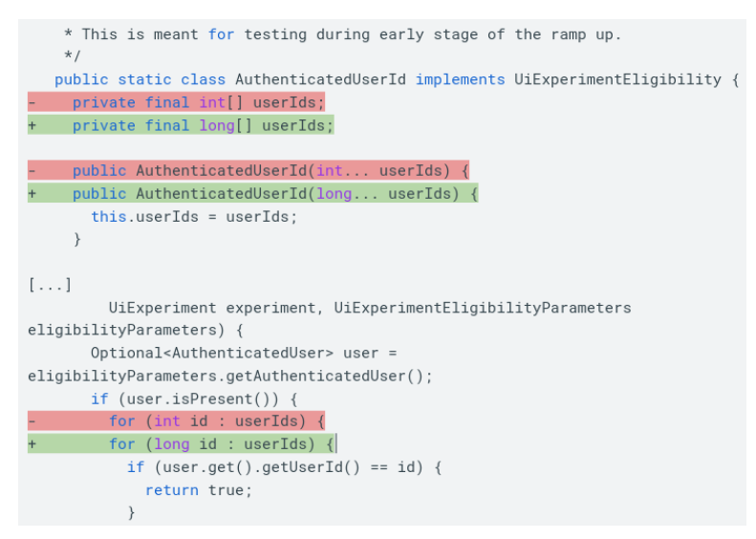Click the added constructor line with 'long... userIds'
This screenshot has height=539, width=756.
[274, 194]
